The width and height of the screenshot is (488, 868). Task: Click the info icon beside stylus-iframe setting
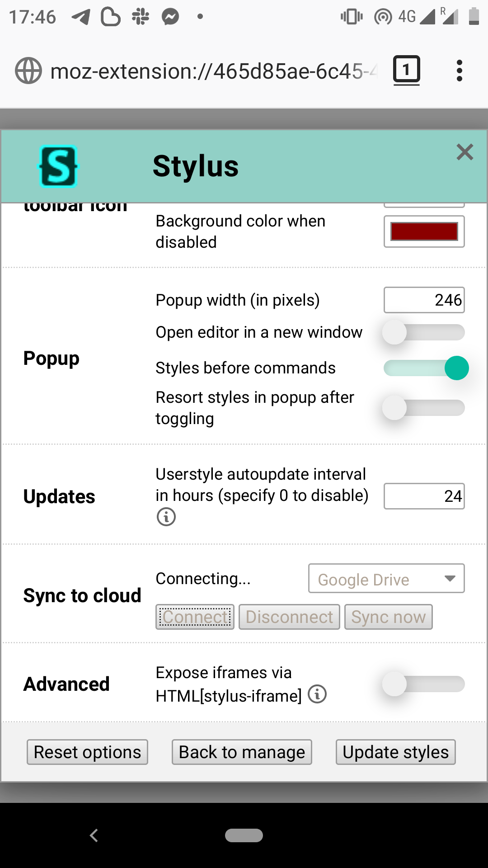(318, 695)
